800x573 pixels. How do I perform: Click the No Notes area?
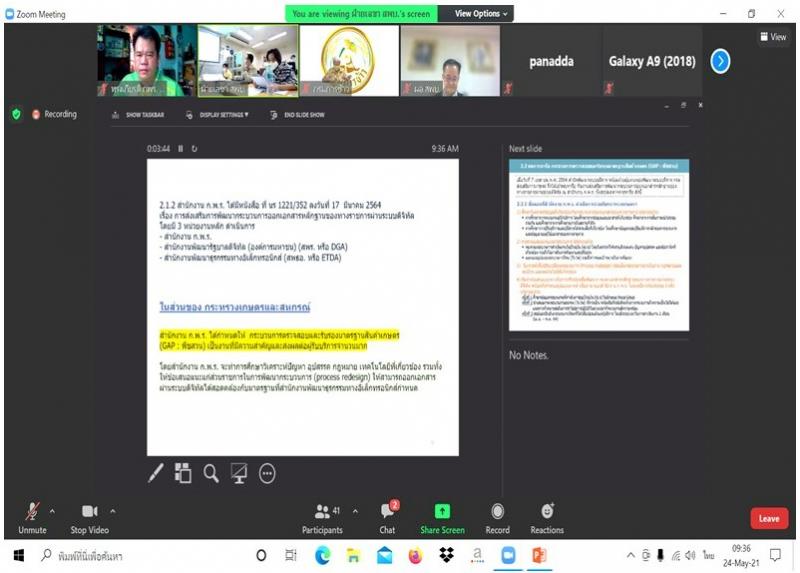pyautogui.click(x=529, y=355)
